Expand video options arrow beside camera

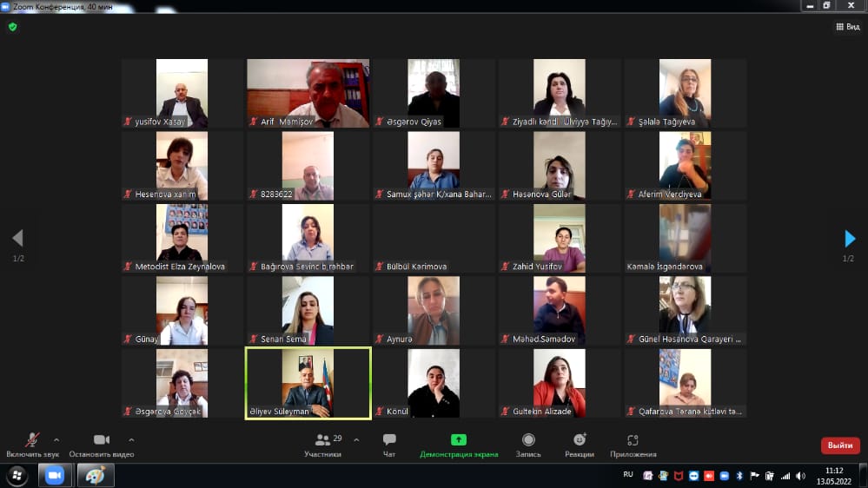pos(132,439)
